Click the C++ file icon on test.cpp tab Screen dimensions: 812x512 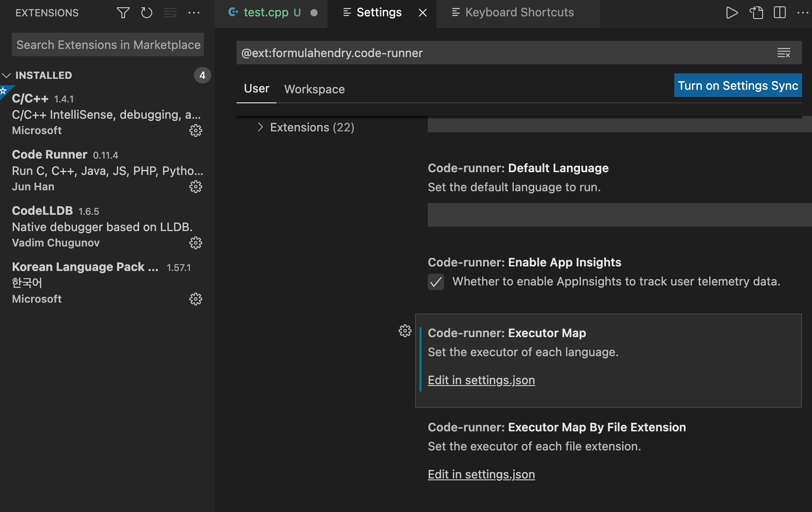click(x=233, y=12)
